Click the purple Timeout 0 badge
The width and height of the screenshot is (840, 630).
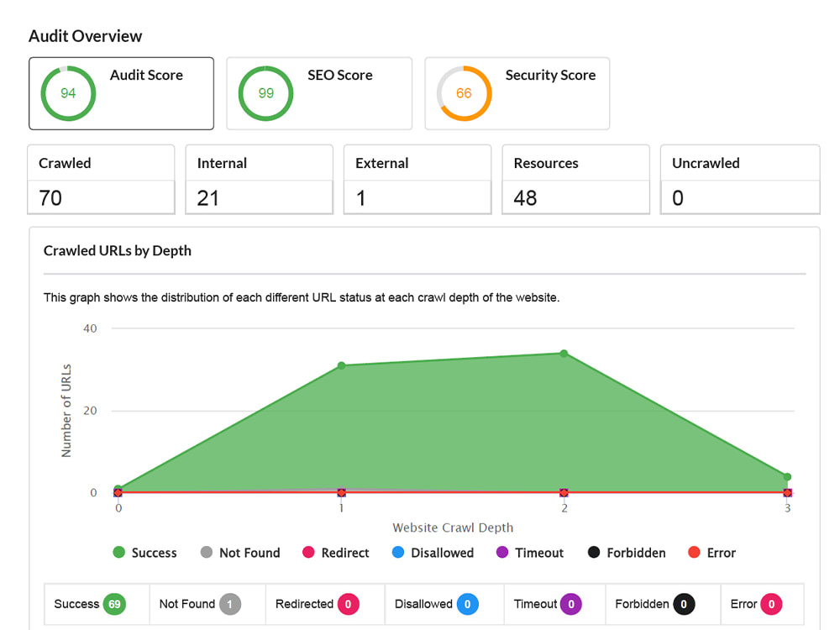(x=571, y=604)
